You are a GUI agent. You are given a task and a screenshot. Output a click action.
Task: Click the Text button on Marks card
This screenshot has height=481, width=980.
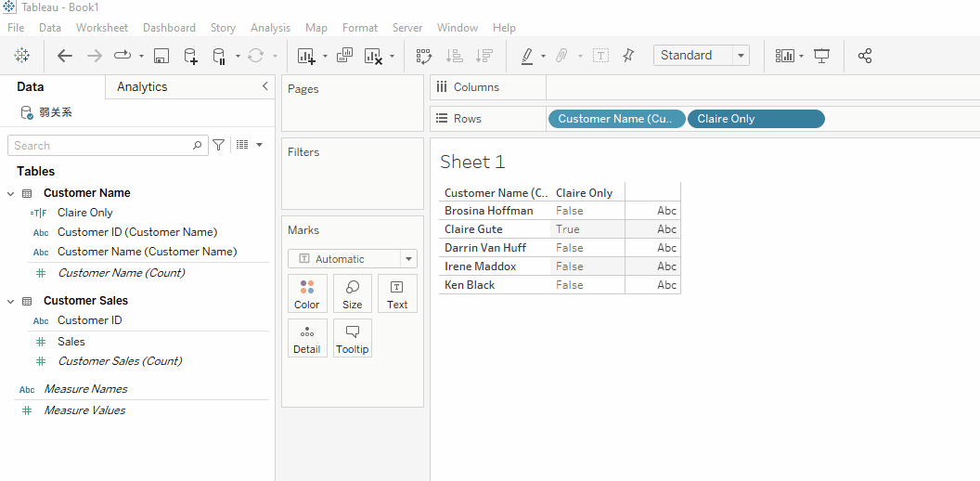[397, 294]
